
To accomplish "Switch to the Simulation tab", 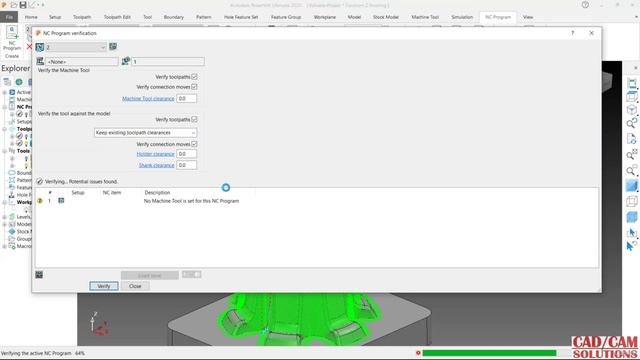I will click(462, 17).
